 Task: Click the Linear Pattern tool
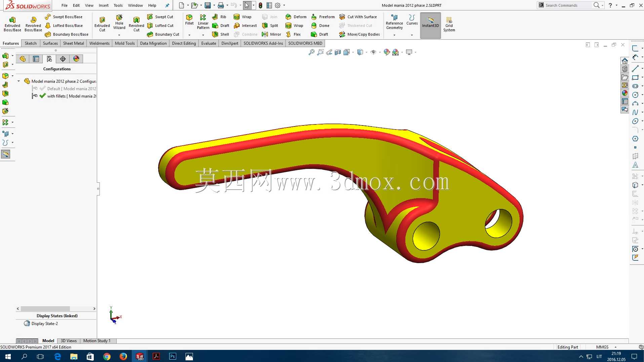coord(203,22)
